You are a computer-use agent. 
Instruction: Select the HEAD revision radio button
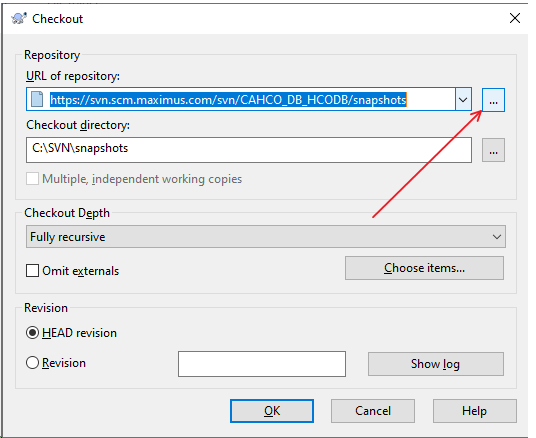pos(32,333)
